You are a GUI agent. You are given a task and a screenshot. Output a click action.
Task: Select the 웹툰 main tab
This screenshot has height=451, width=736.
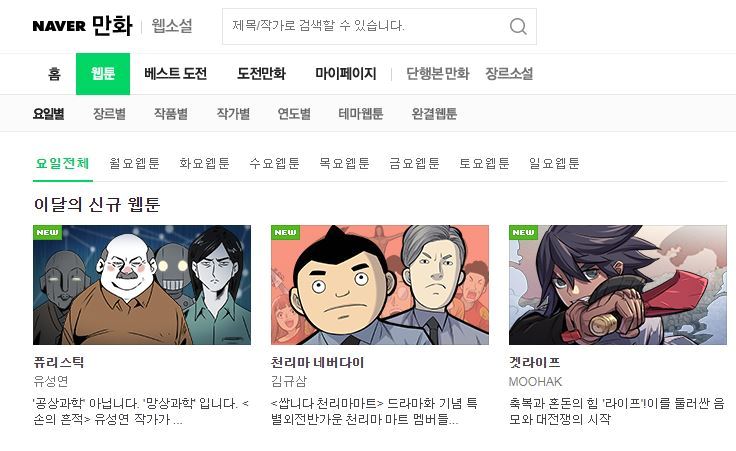[103, 74]
